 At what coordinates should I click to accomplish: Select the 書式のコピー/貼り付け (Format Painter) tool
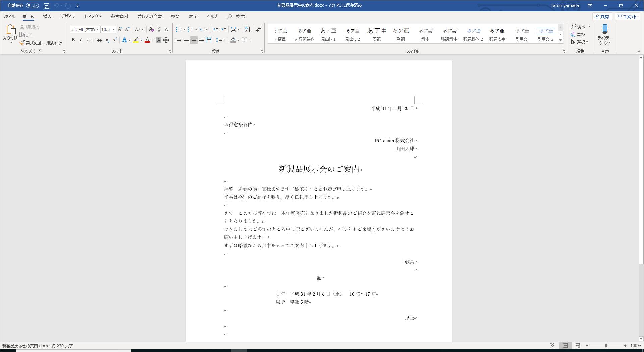click(40, 43)
